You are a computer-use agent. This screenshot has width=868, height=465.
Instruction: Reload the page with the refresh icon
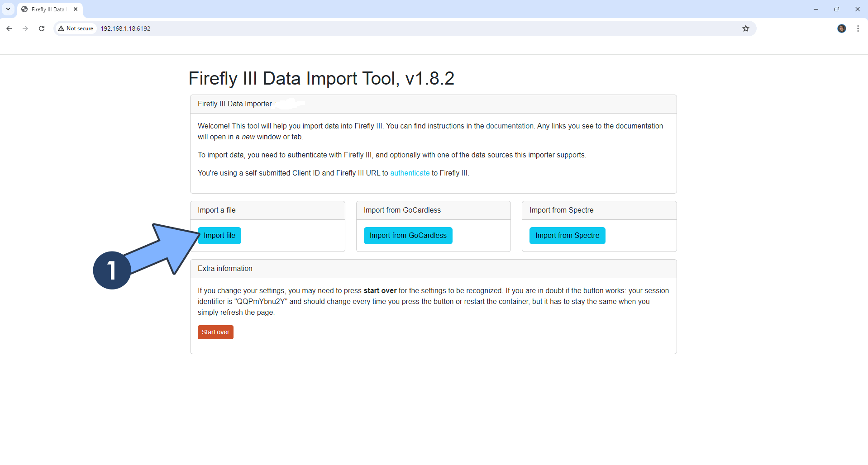(42, 28)
